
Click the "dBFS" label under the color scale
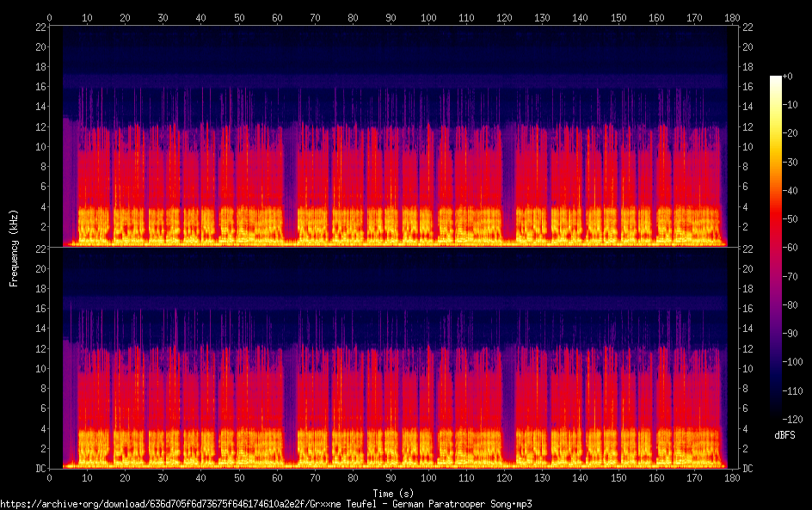(x=784, y=435)
